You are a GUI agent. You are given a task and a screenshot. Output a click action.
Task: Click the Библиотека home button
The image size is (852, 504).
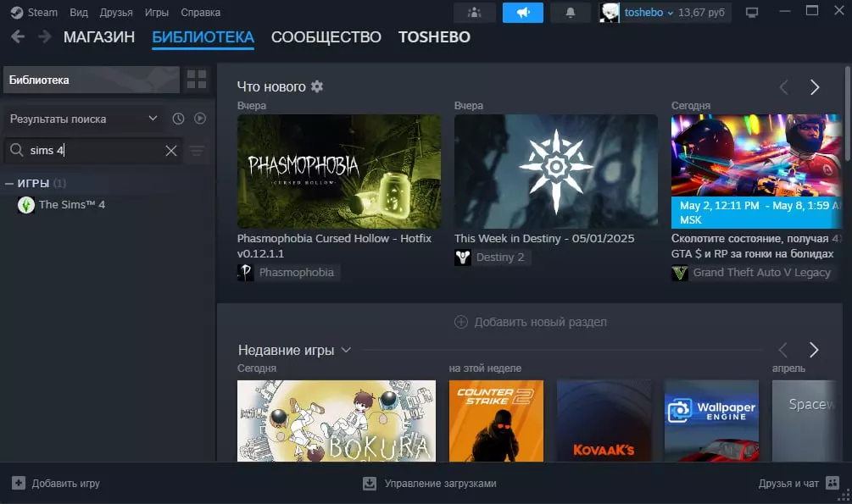[92, 80]
